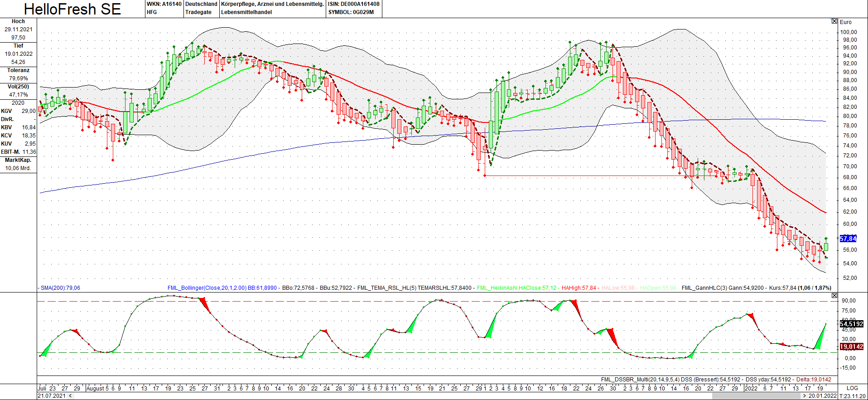868x400 pixels.
Task: Click the T:23.11.20 time stamp
Action: [853, 396]
